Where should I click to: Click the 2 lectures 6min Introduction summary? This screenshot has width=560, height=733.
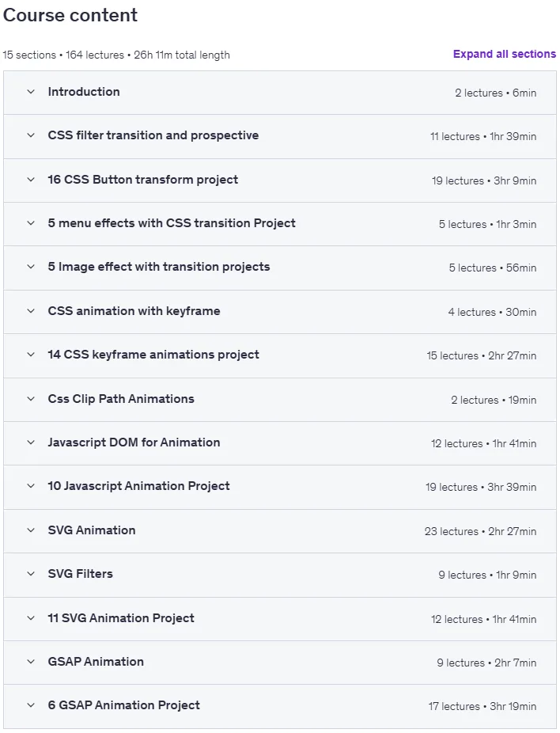[496, 93]
